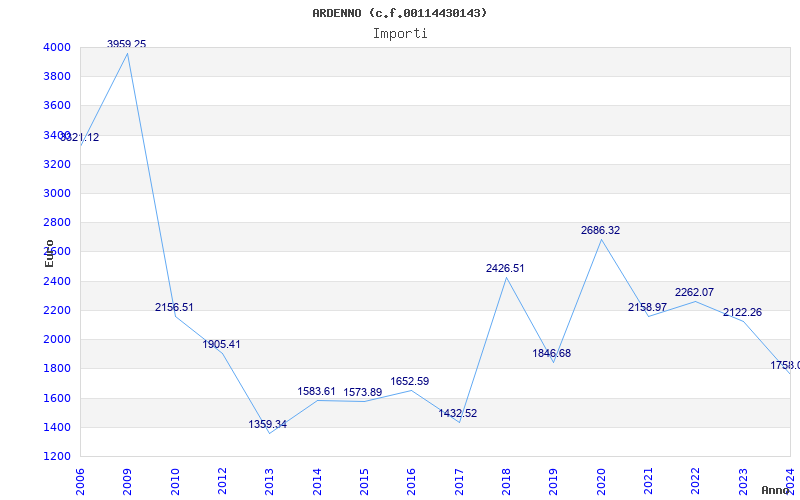Click the 1400 y-axis tick label
This screenshot has height=500, width=800.
pos(57,427)
